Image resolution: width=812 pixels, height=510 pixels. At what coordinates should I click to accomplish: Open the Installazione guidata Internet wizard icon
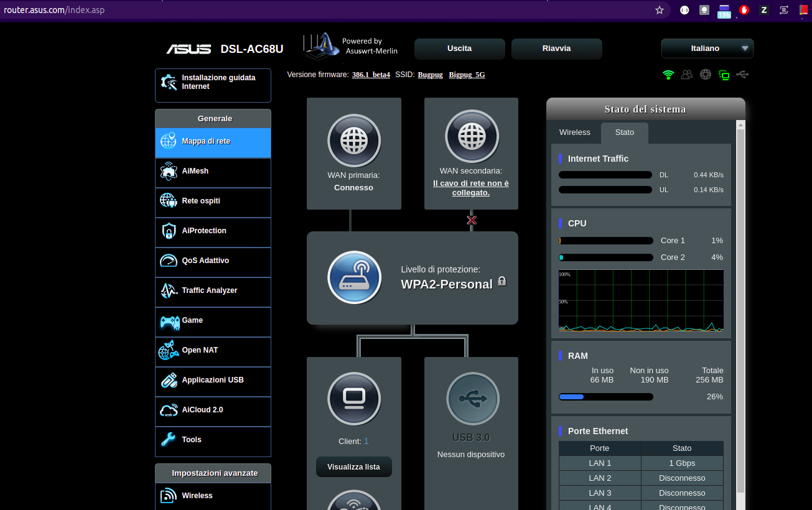coord(169,82)
